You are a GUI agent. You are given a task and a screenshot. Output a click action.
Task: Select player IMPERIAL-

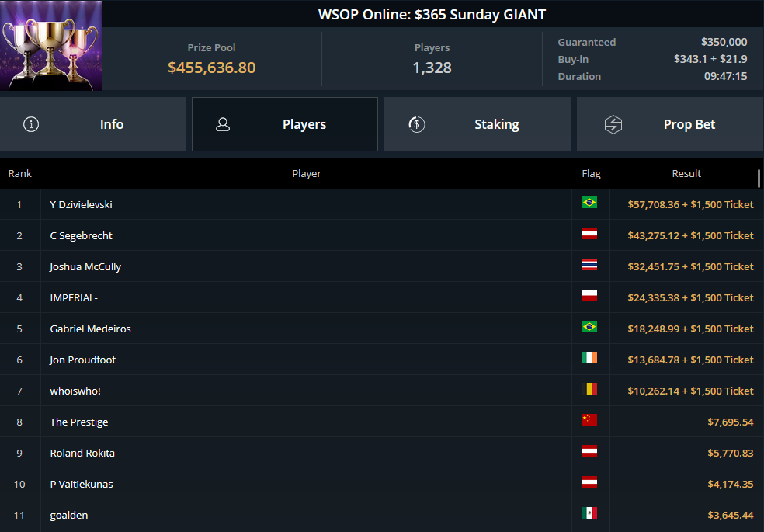pyautogui.click(x=74, y=297)
